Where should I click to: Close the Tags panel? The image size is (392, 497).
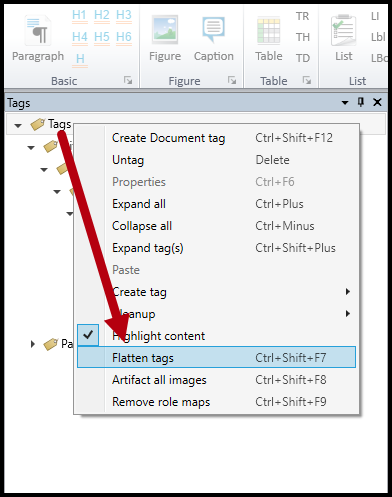[x=377, y=102]
